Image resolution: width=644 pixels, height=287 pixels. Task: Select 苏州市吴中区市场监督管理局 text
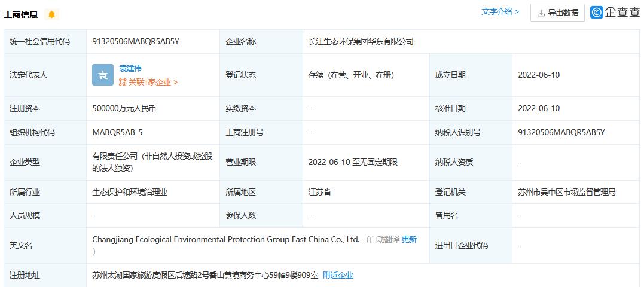(567, 192)
